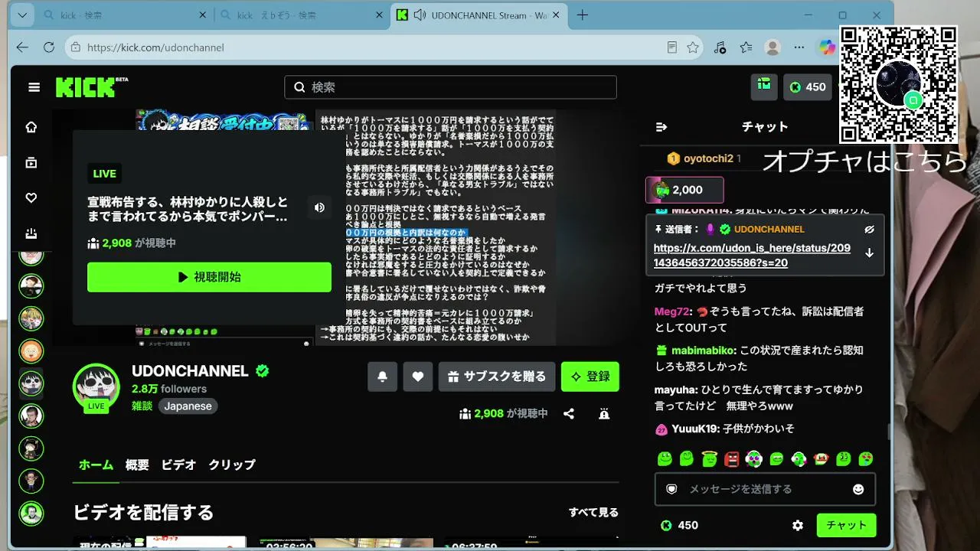Viewport: 980px width, 551px height.
Task: Switch to the 'kick - 検索' tab
Action: pyautogui.click(x=124, y=15)
